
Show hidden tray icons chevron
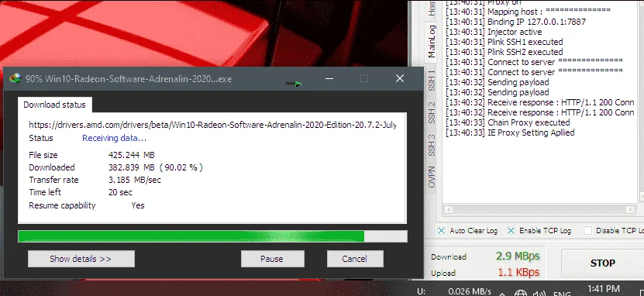[502, 294]
